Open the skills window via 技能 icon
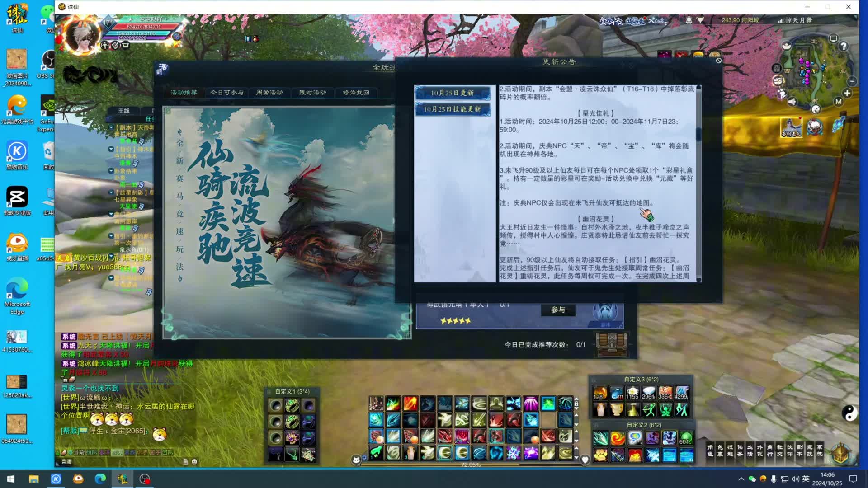The height and width of the screenshot is (488, 868). [730, 450]
